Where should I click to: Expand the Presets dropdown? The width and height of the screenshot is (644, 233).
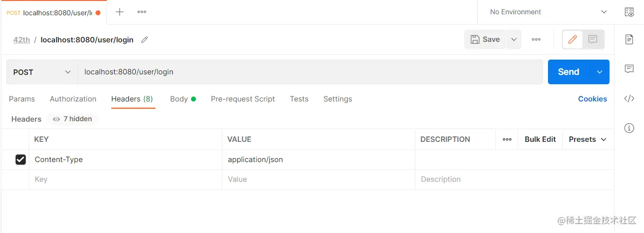pos(587,139)
